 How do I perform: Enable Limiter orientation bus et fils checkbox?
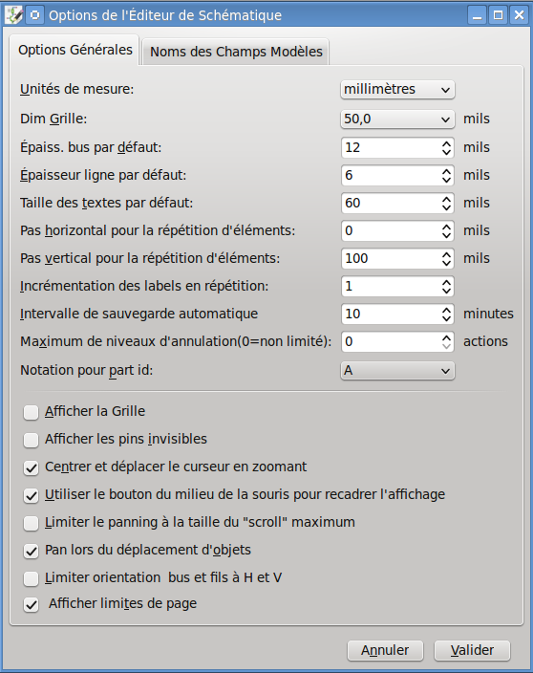pos(31,579)
